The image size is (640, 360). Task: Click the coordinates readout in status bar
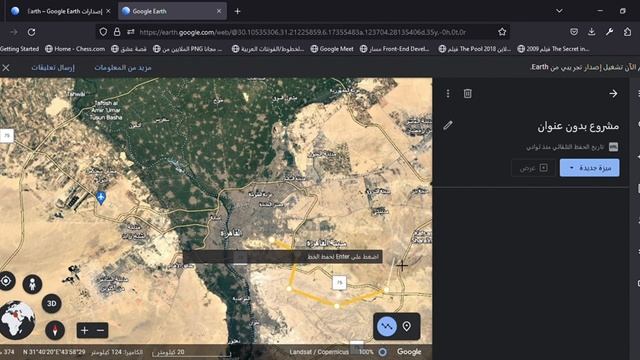tap(54, 352)
